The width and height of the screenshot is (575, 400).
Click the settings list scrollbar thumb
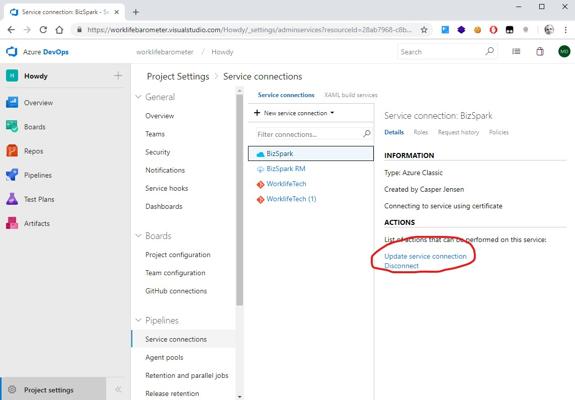tap(239, 200)
